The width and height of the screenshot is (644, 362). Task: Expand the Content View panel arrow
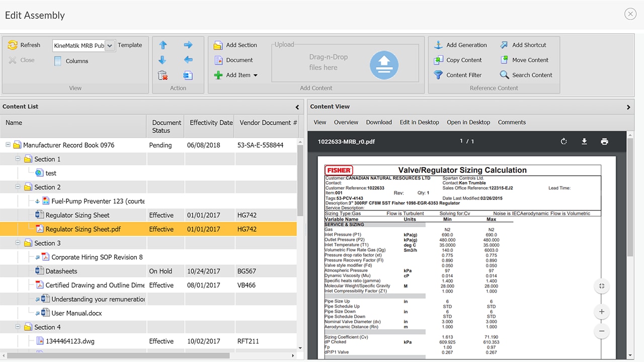coord(628,107)
